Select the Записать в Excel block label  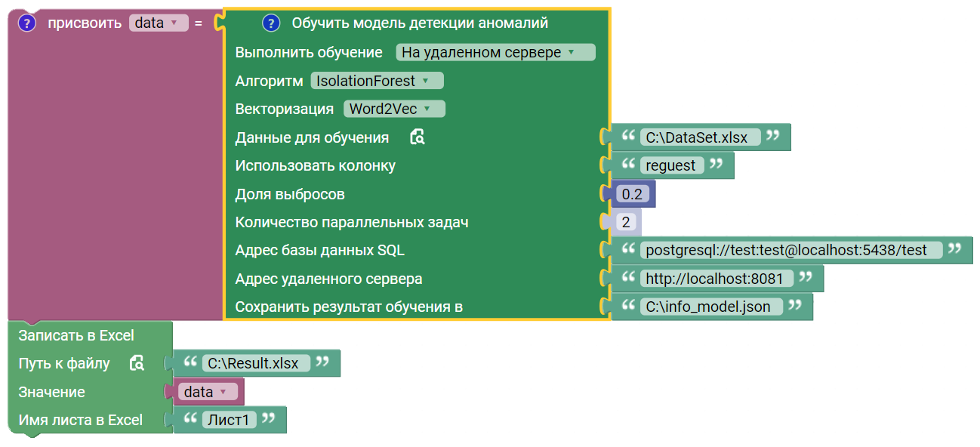(76, 335)
